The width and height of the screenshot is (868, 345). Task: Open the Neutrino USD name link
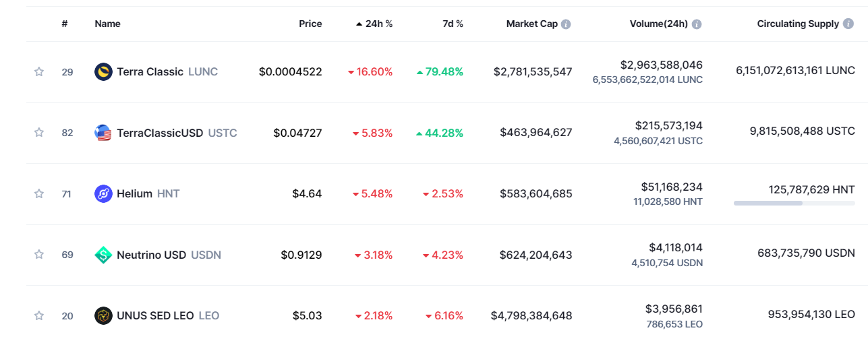152,255
